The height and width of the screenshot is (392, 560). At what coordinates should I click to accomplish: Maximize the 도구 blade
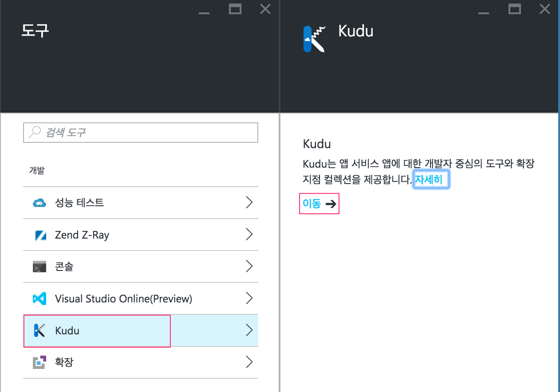pyautogui.click(x=235, y=9)
